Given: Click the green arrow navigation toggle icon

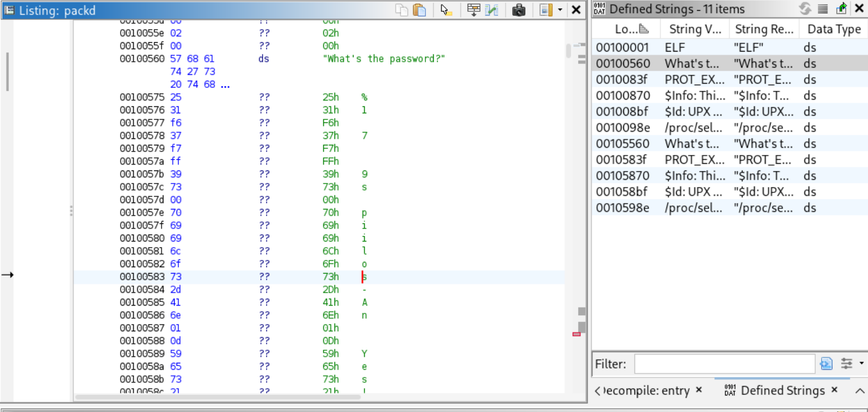Looking at the screenshot, I should tap(841, 9).
